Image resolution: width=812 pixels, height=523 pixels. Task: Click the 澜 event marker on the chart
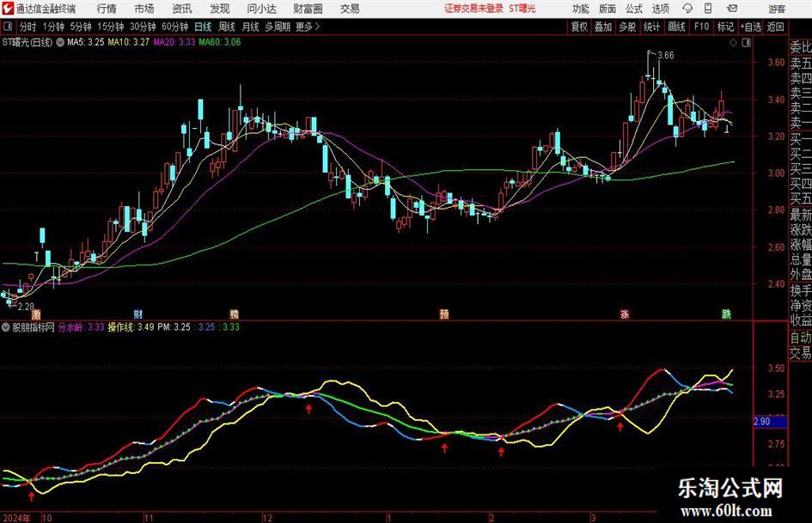tap(36, 314)
